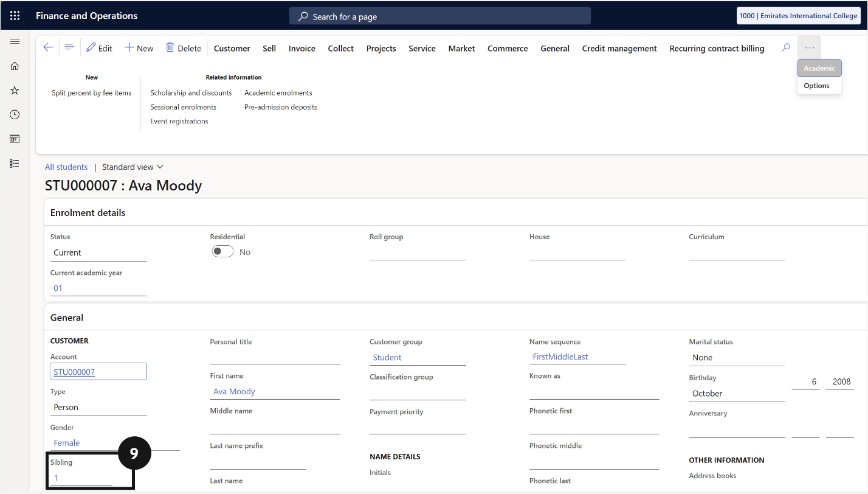The image size is (868, 494).
Task: Open Recent clock icon in the sidebar
Action: (x=15, y=114)
